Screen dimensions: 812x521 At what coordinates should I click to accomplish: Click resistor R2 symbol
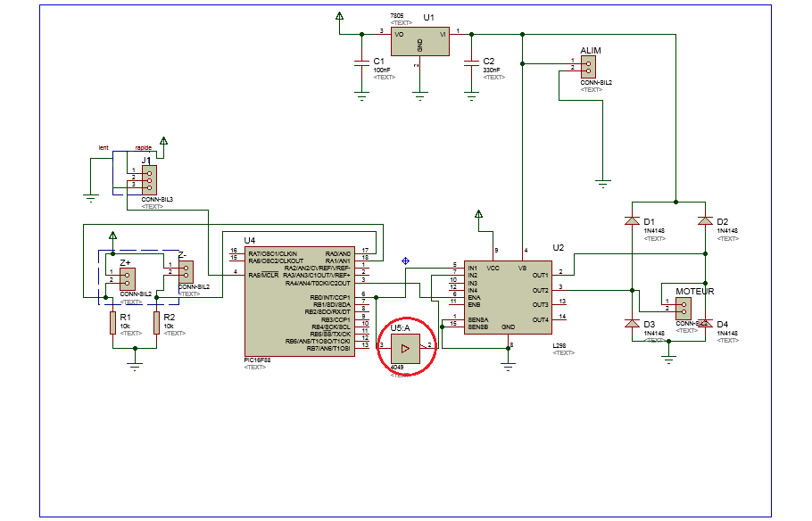pyautogui.click(x=156, y=323)
